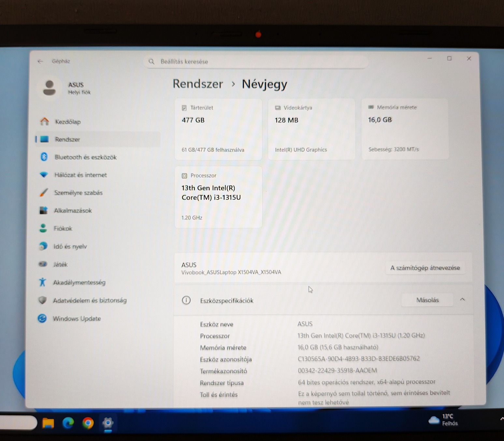504x441 pixels.
Task: Click the Adatvédelem shield icon
Action: [x=42, y=300]
